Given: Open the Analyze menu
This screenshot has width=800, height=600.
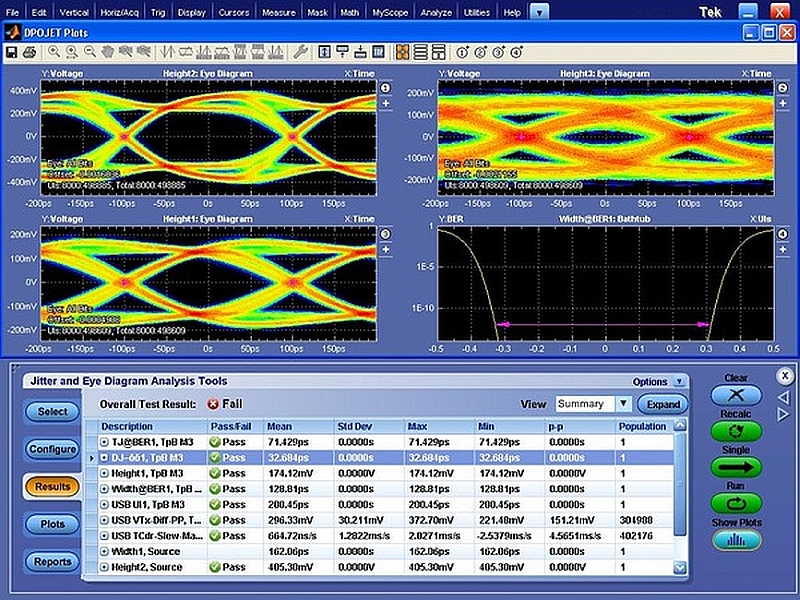Looking at the screenshot, I should [x=436, y=12].
